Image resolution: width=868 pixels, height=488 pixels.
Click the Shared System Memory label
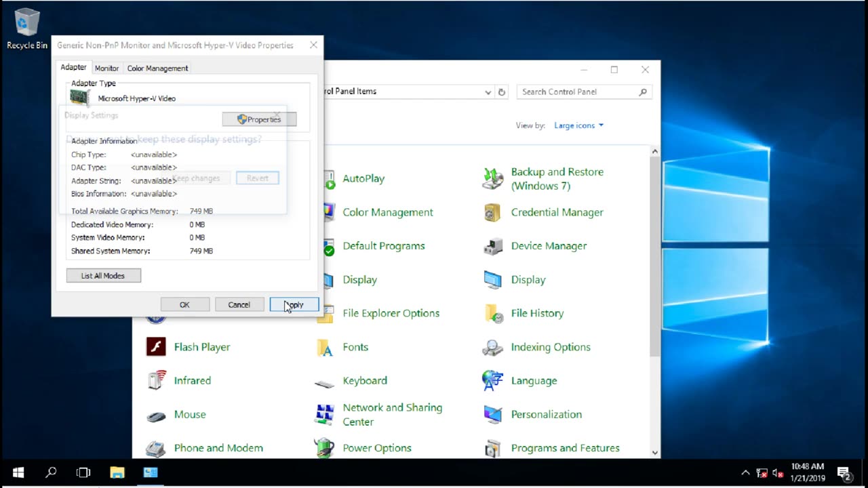tap(111, 251)
